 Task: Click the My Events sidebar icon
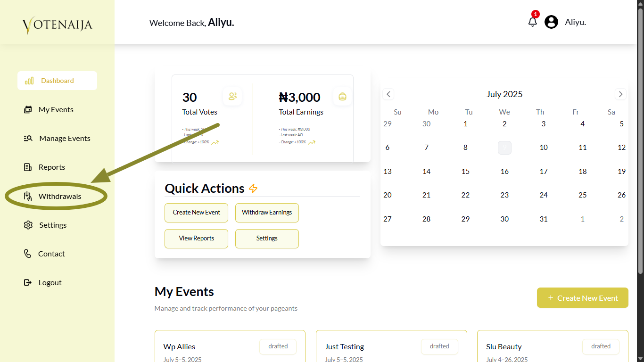click(28, 109)
